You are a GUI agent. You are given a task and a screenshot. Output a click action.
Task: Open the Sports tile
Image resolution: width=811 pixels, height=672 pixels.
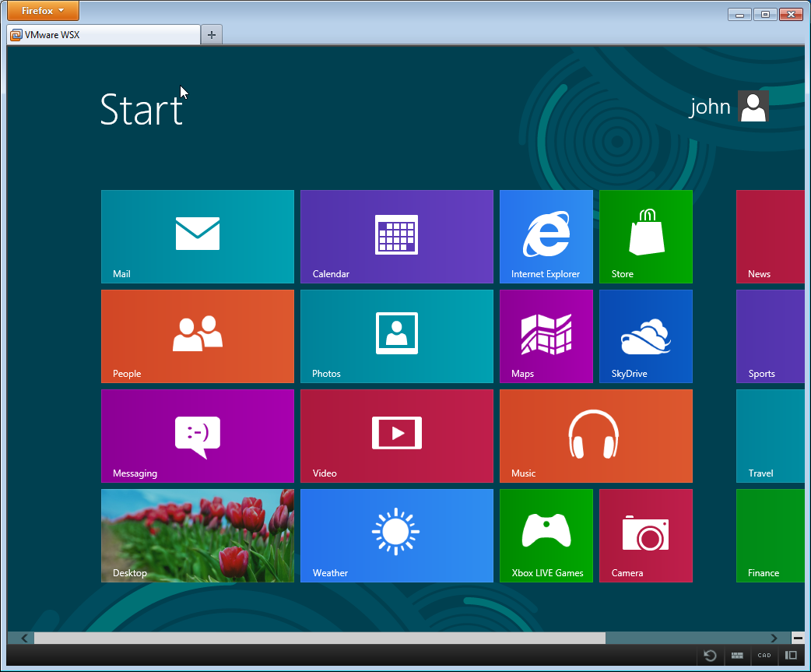coord(771,336)
